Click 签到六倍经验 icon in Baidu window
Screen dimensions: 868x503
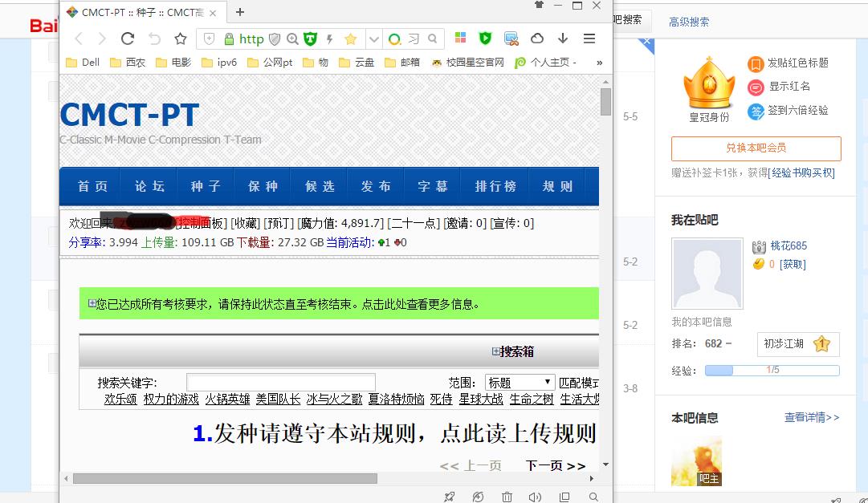tap(756, 112)
